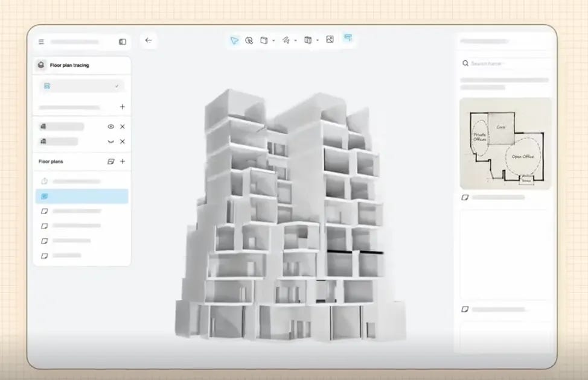Expand dropdown arrow next to sketch tool
This screenshot has width=588, height=380.
[x=295, y=40]
